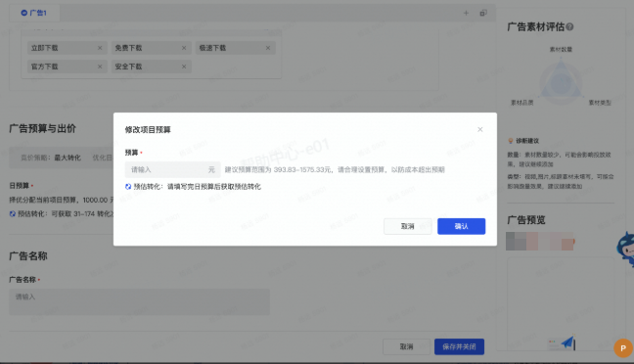Click the copy ad icon
Viewport: 634px width, 364px height.
pos(483,13)
